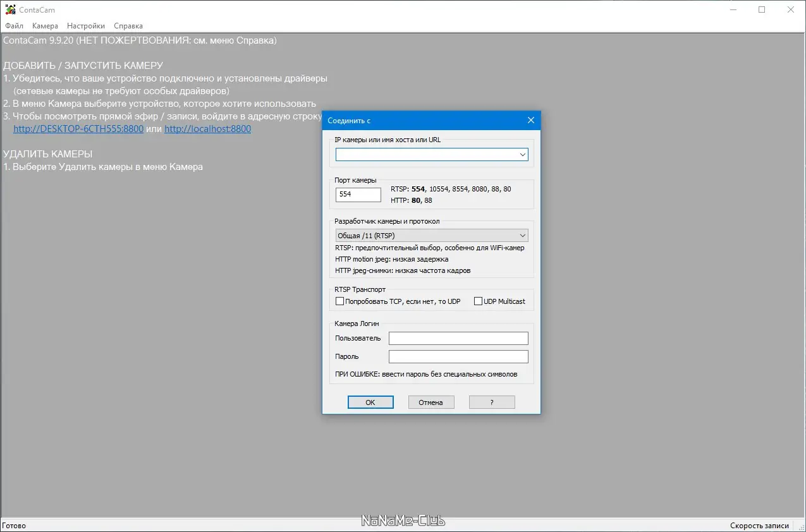Image resolution: width=806 pixels, height=532 pixels.
Task: Click the ContaCam 9.9.20 version line
Action: pos(140,40)
